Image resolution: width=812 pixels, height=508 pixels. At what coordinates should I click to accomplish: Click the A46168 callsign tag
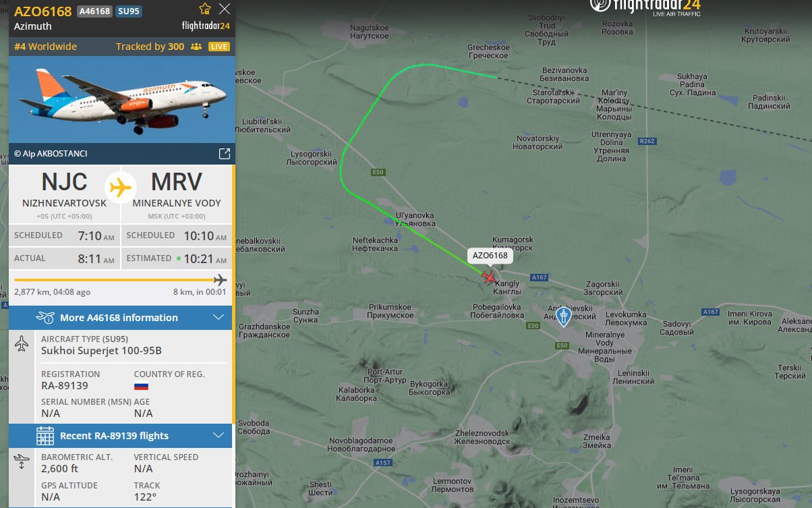click(x=94, y=11)
